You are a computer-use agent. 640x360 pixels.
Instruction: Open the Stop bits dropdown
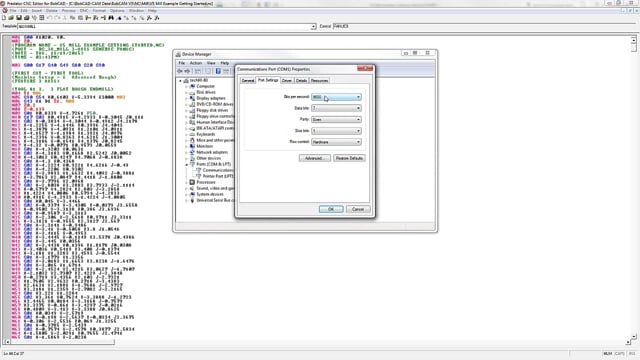[x=336, y=131]
